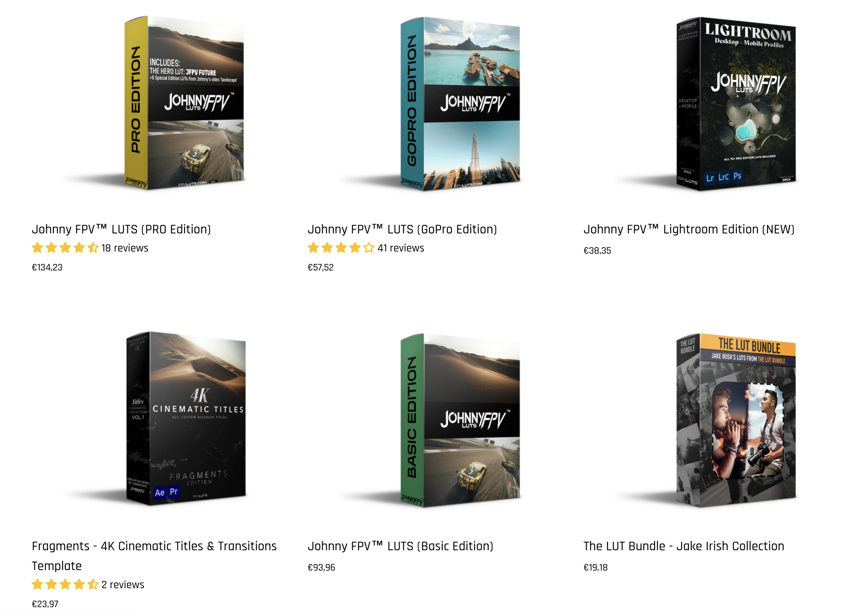Image resolution: width=844 pixels, height=616 pixels.
Task: Click the star rating icons for GoPro Edition
Action: [x=341, y=248]
